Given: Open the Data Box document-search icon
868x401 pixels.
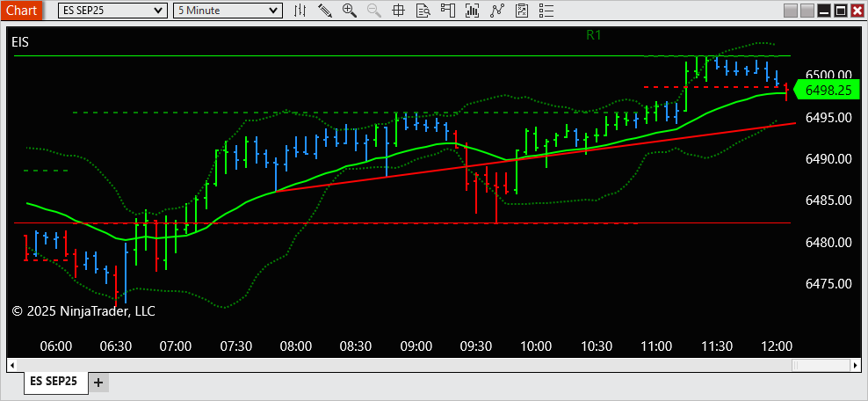Looking at the screenshot, I should (423, 10).
